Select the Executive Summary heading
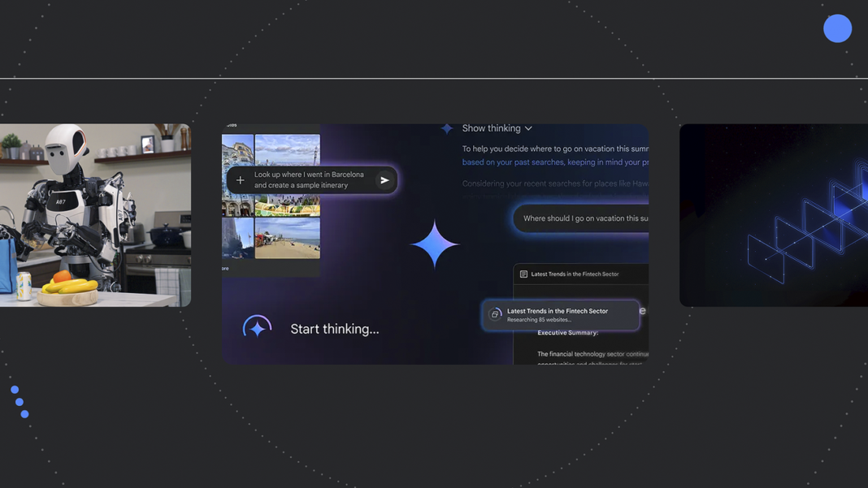Viewport: 868px width, 488px height. coord(568,332)
